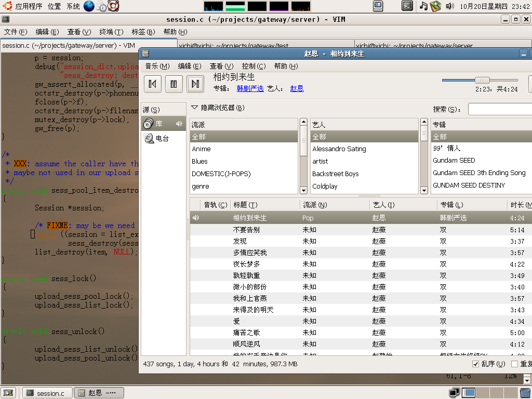Screen dimensions: 532x399
Task: Click the windows icon in bottom panel
Action: coord(454,393)
